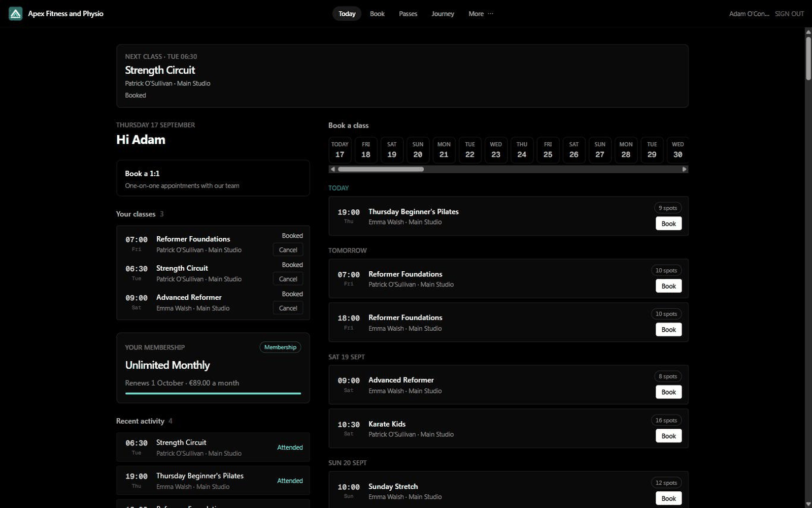Screen dimensions: 812x508
Task: Click the date strip left scroll arrow
Action: 332,169
